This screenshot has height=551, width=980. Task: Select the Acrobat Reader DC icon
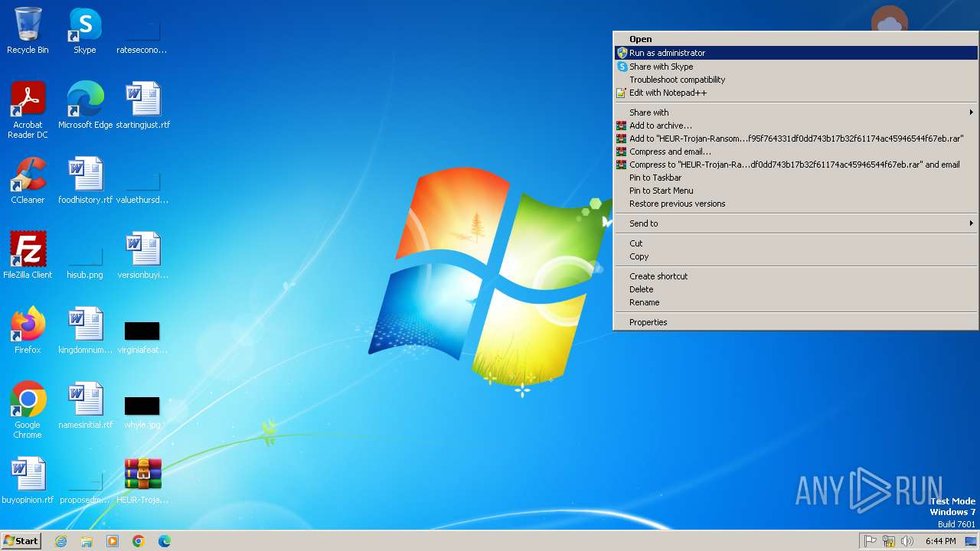click(x=28, y=110)
